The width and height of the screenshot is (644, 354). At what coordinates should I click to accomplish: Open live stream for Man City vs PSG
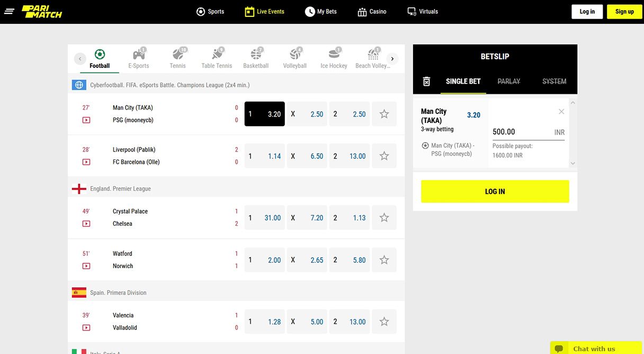[86, 120]
